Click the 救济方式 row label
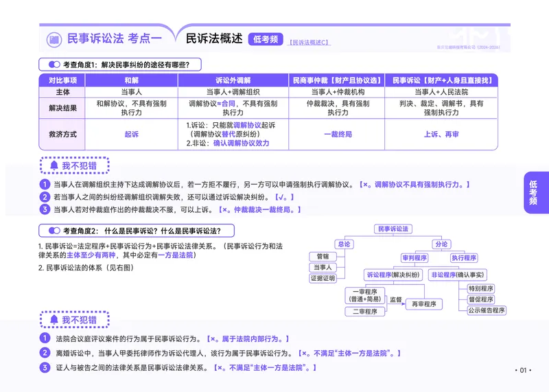Viewport: 549px width, 392px height. 62,134
